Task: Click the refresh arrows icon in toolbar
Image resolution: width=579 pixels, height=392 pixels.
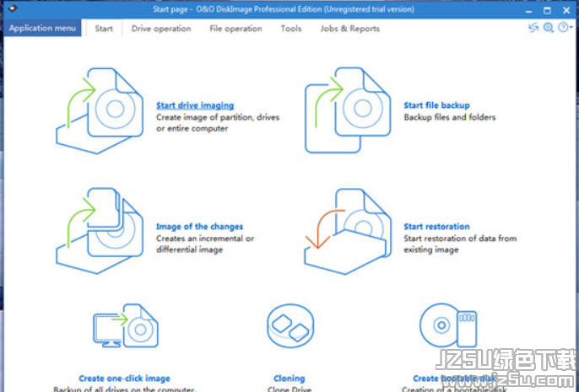Action: coord(533,28)
